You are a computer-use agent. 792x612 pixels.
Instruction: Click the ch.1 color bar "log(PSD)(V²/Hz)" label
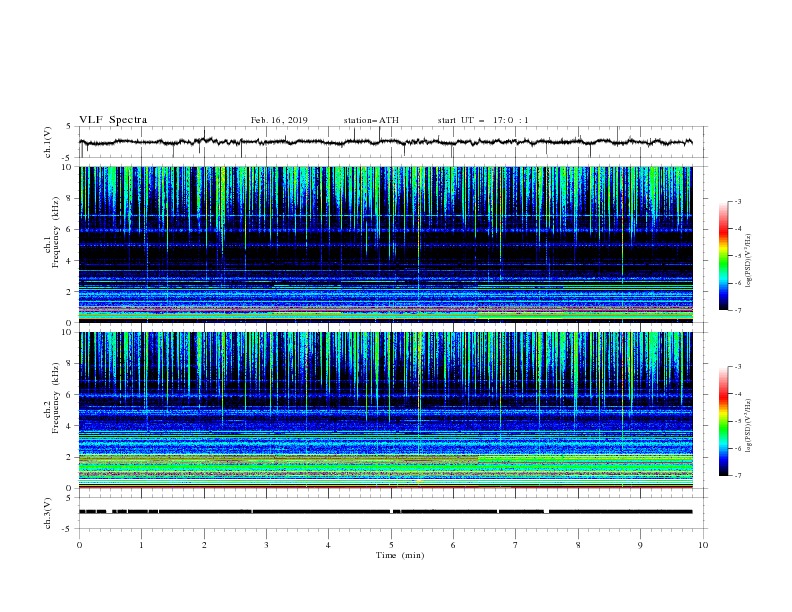749,261
